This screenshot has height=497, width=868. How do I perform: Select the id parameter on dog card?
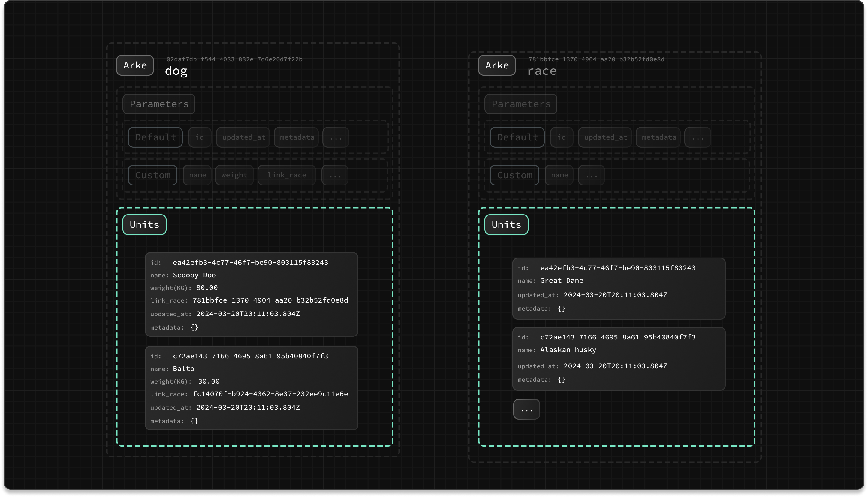pyautogui.click(x=199, y=137)
